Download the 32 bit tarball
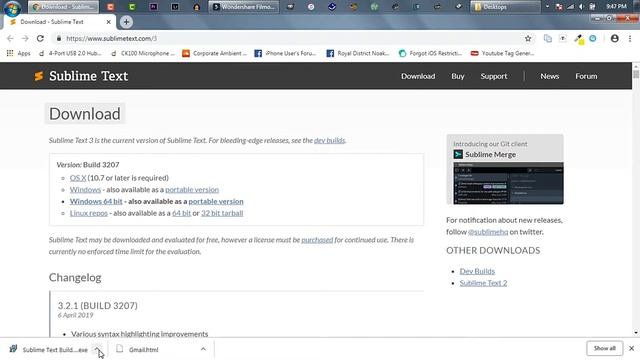The width and height of the screenshot is (640, 360). coord(222,213)
